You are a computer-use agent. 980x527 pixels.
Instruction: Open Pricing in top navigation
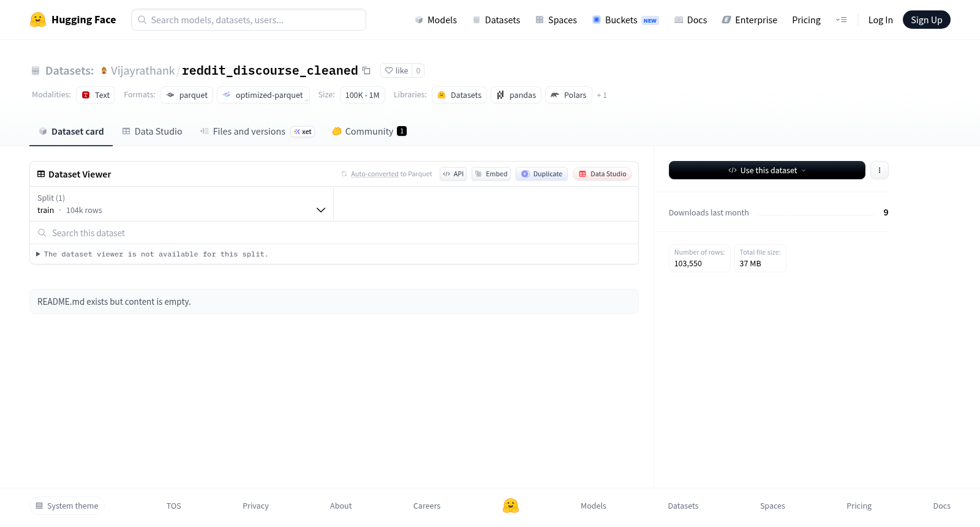pos(806,20)
